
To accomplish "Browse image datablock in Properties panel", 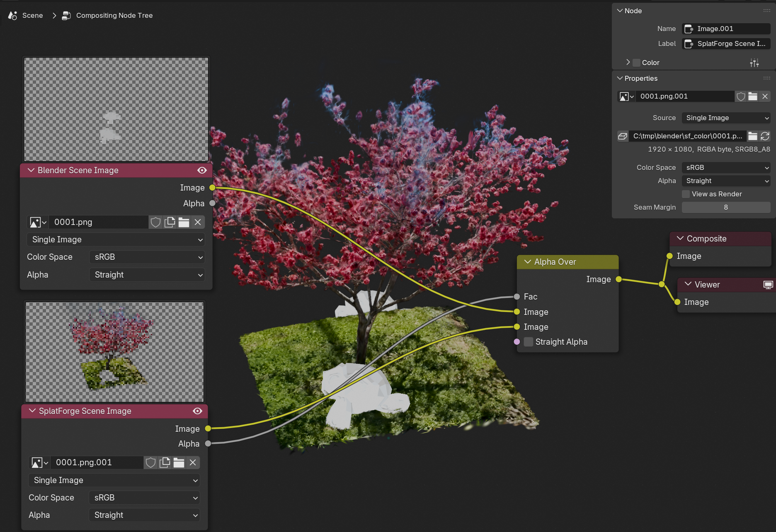I will pyautogui.click(x=626, y=97).
